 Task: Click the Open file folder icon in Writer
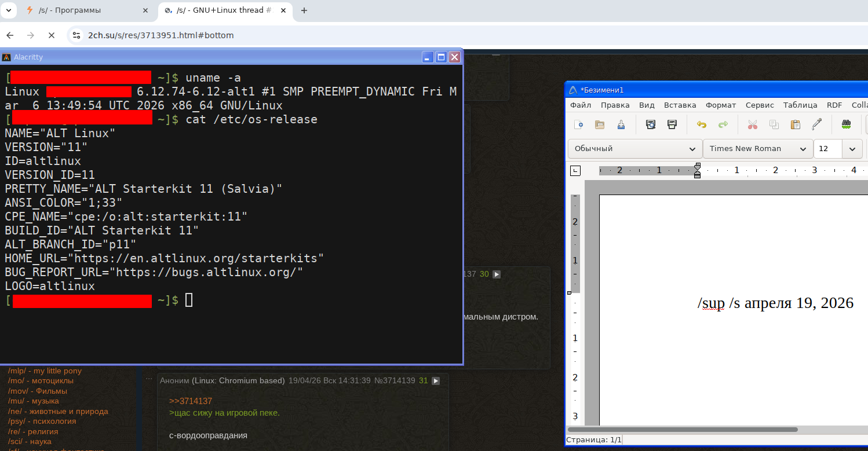point(600,124)
